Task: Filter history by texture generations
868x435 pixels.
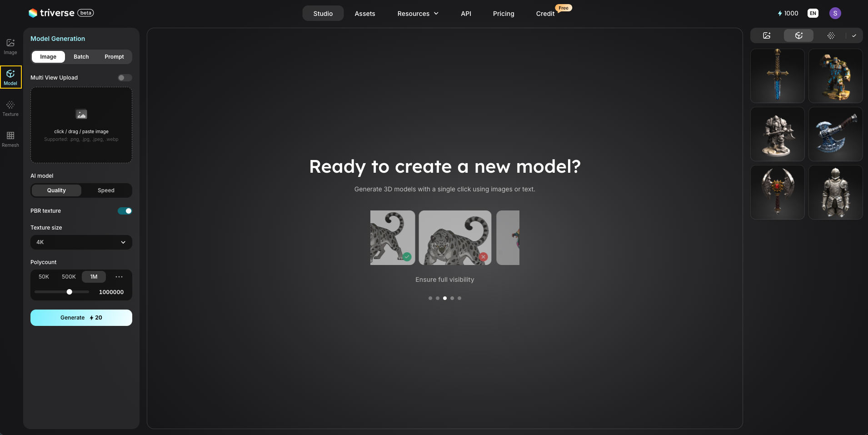Action: pos(831,35)
